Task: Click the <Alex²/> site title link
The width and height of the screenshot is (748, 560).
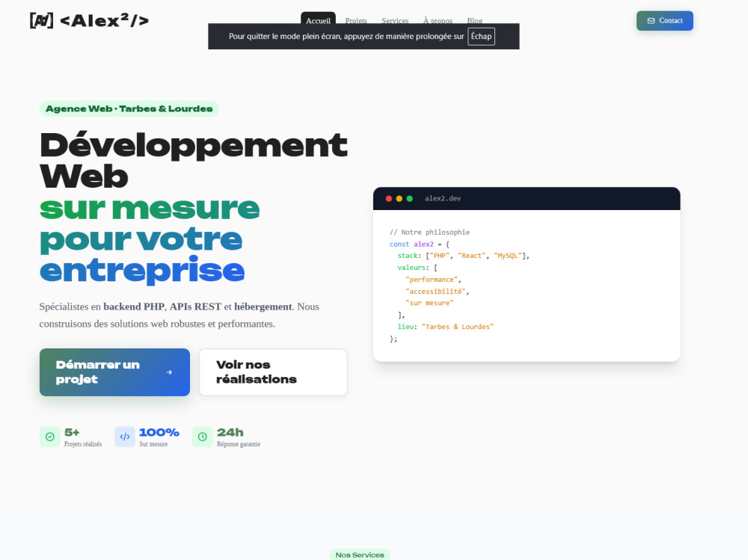Action: tap(105, 20)
